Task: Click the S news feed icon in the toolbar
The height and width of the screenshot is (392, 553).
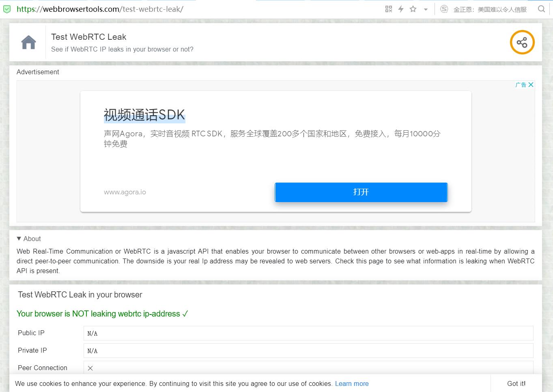Action: point(445,9)
